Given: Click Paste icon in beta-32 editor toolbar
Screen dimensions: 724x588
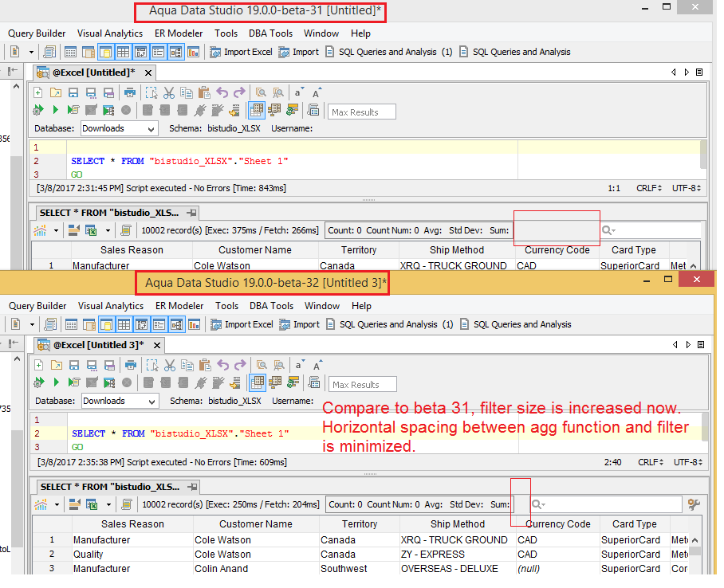Looking at the screenshot, I should (x=205, y=366).
